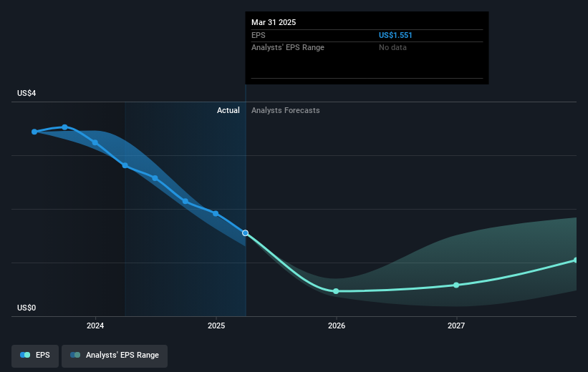Click the Analysts' EPS Range legend icon

pyautogui.click(x=75, y=355)
